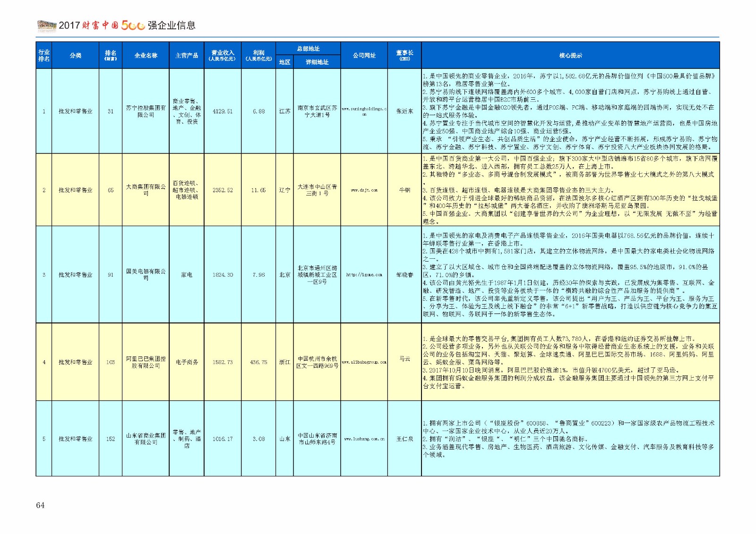Select the "企业名称" column header
This screenshot has height=534, width=756.
[146, 55]
